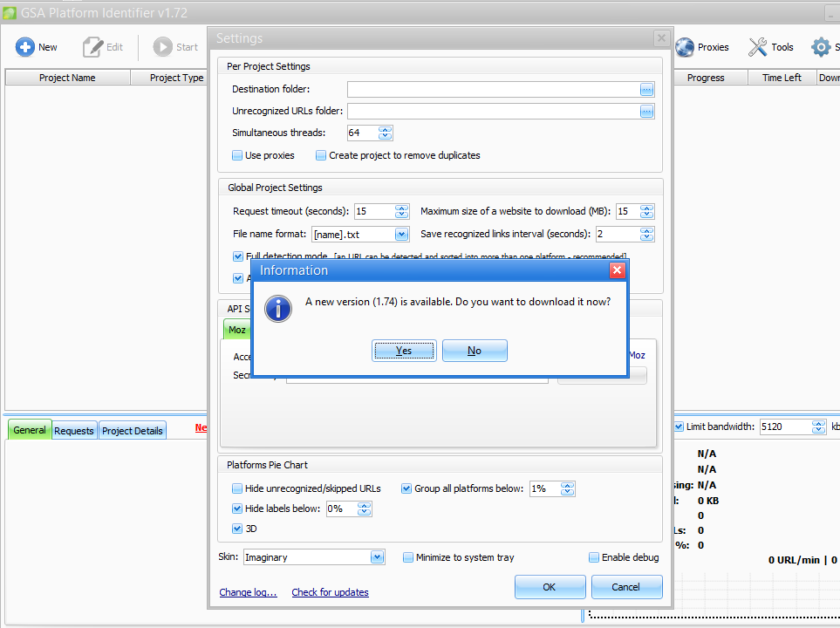
Task: Click the Start play icon in toolbar
Action: (x=162, y=47)
